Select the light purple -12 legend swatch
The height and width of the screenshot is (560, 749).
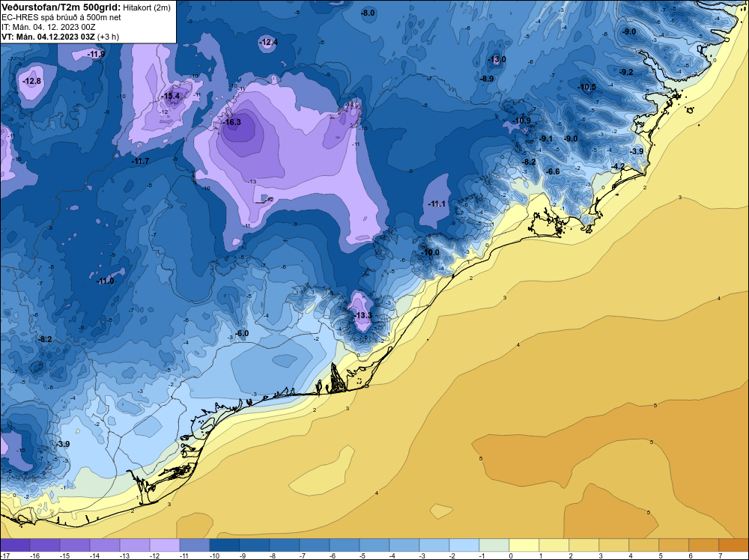pos(165,545)
